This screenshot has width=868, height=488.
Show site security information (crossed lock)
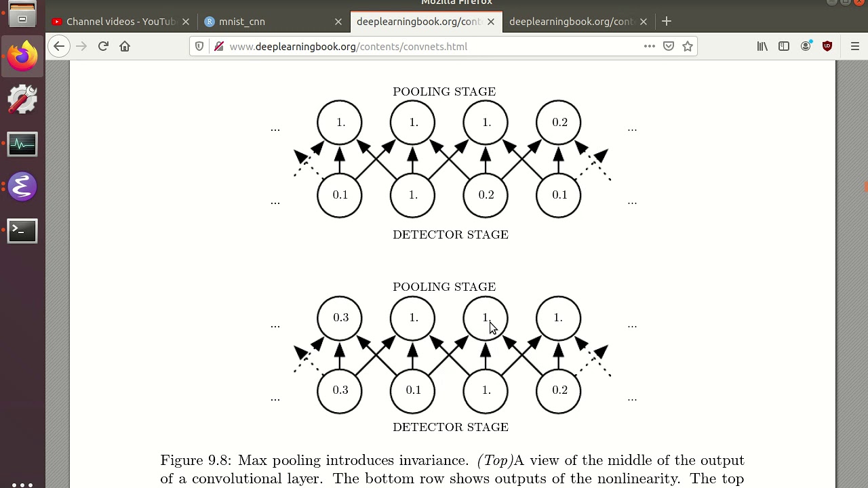(x=218, y=46)
